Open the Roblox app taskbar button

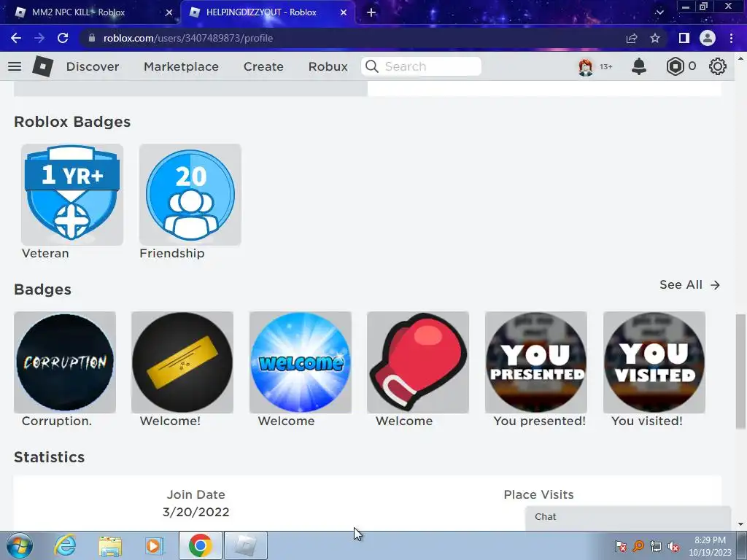(x=245, y=545)
